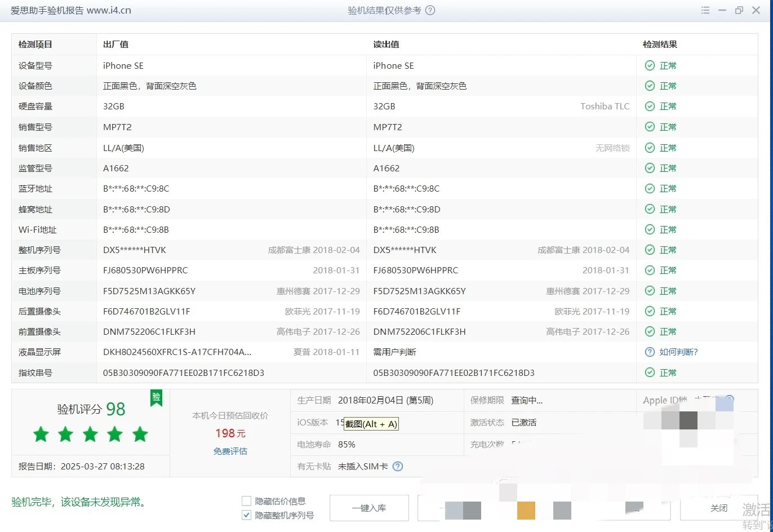Minimize the report window
This screenshot has height=532, width=773.
click(x=722, y=10)
